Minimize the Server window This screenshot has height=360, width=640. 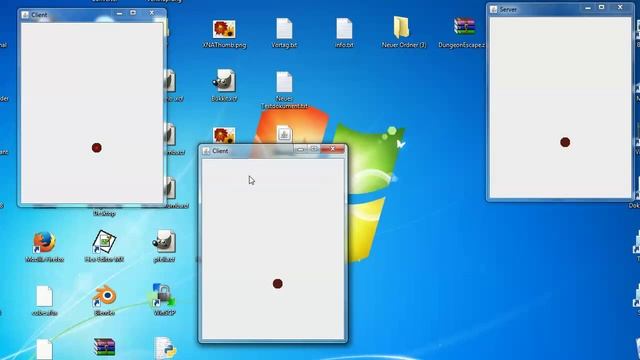[588, 7]
